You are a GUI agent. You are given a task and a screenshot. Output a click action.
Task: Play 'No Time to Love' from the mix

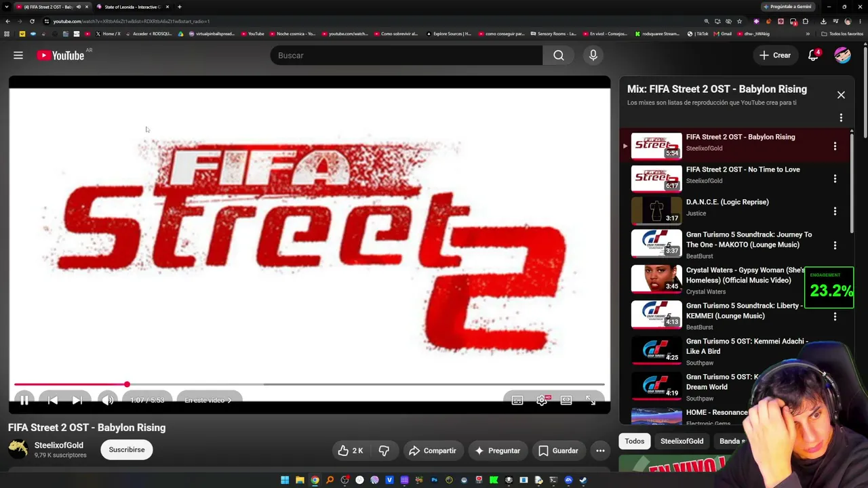(656, 178)
